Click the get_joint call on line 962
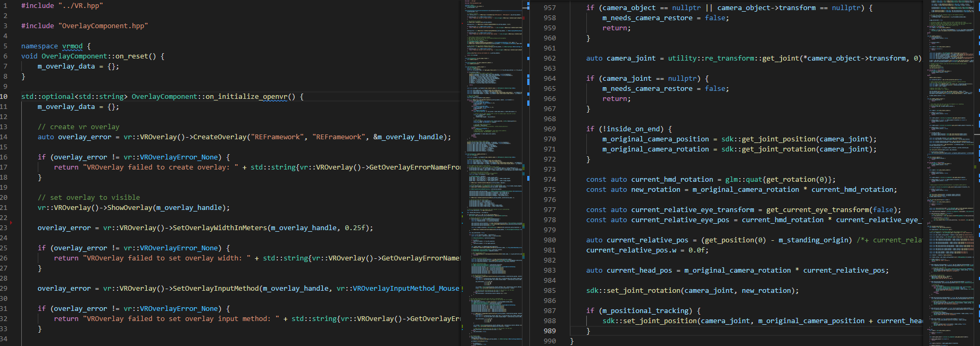Image resolution: width=980 pixels, height=346 pixels. pyautogui.click(x=780, y=58)
